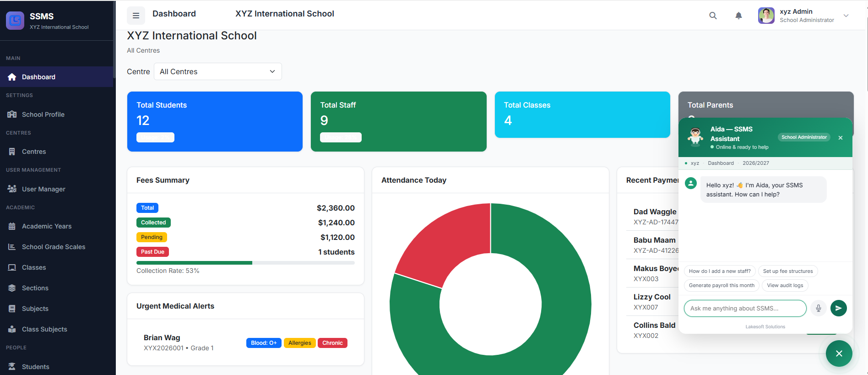Image resolution: width=868 pixels, height=375 pixels.
Task: Click the bot avatar beside greeting message
Action: [x=691, y=184]
